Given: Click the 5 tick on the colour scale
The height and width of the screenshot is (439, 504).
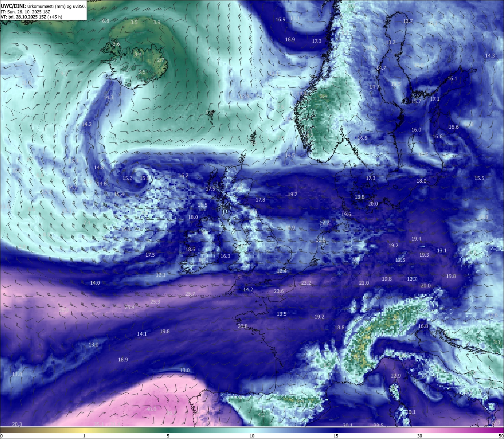Looking at the screenshot, I should point(168,436).
